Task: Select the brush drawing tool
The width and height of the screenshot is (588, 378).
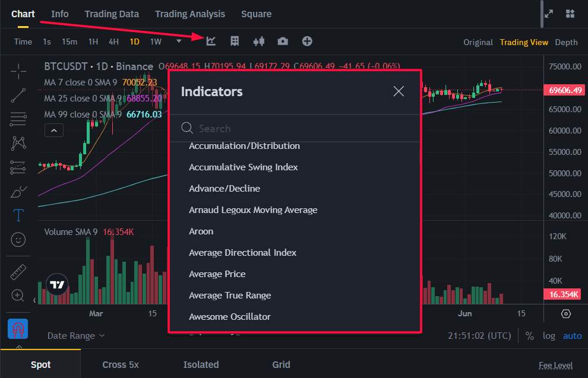Action: point(18,192)
